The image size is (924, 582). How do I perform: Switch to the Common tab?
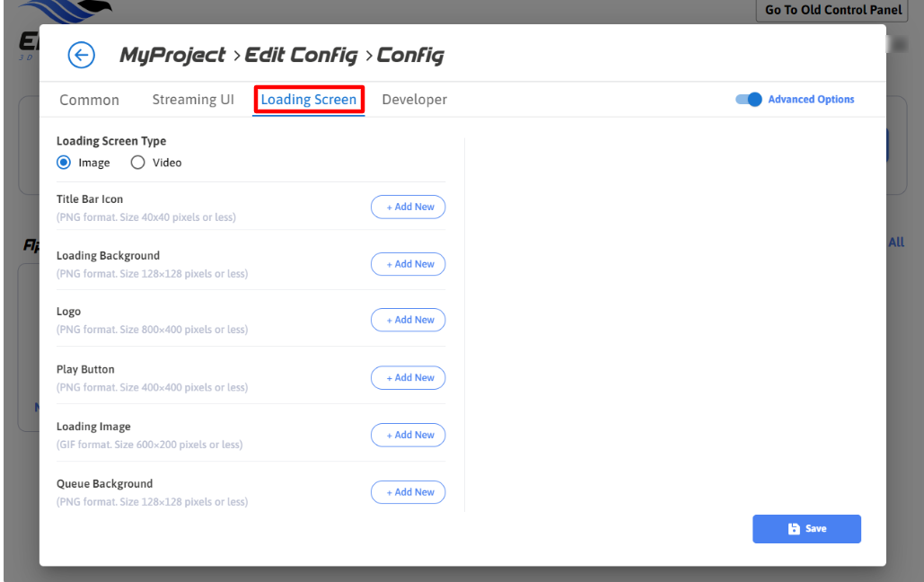point(89,100)
